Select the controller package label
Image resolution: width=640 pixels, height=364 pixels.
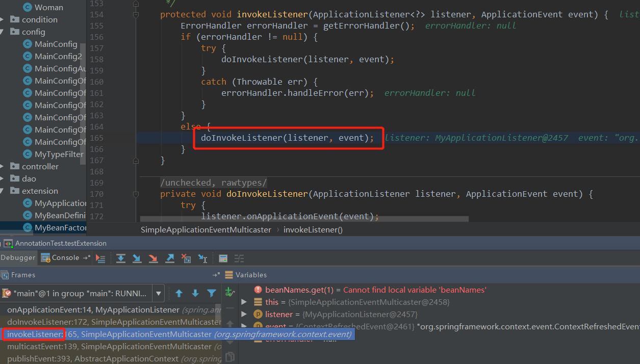coord(40,166)
